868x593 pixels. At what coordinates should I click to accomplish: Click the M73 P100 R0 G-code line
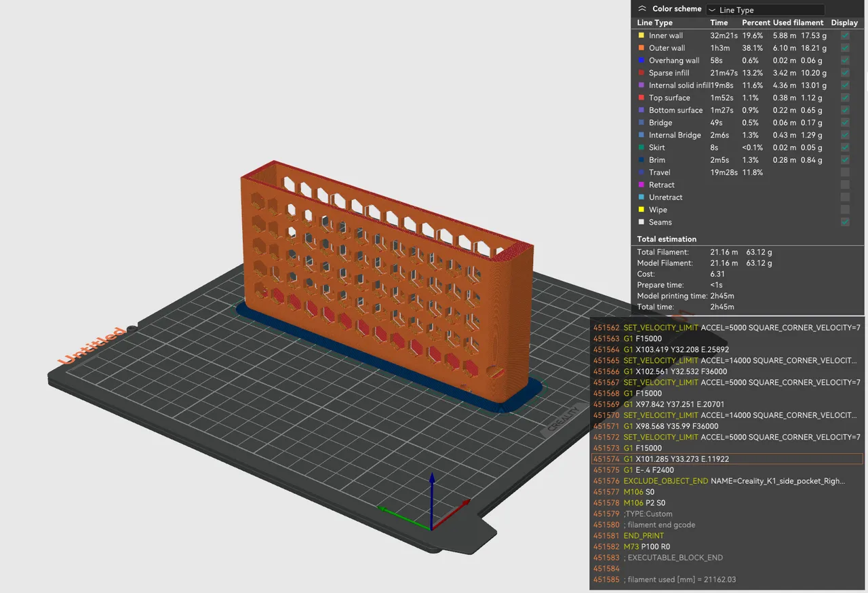[651, 546]
